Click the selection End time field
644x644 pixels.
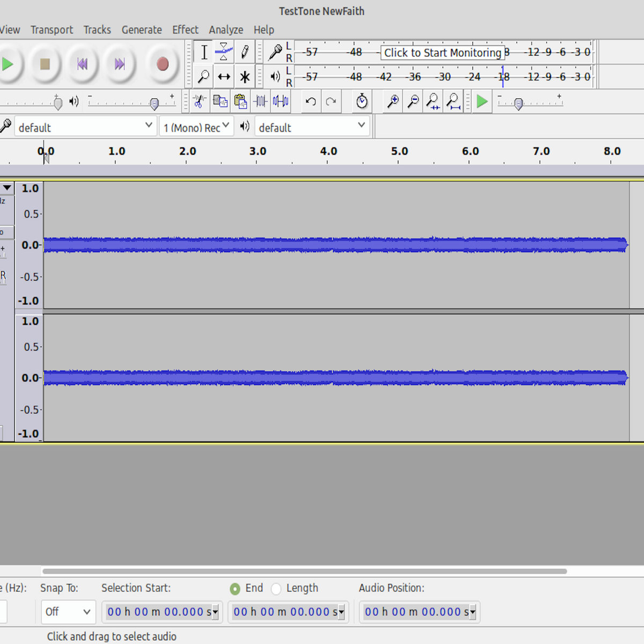288,612
